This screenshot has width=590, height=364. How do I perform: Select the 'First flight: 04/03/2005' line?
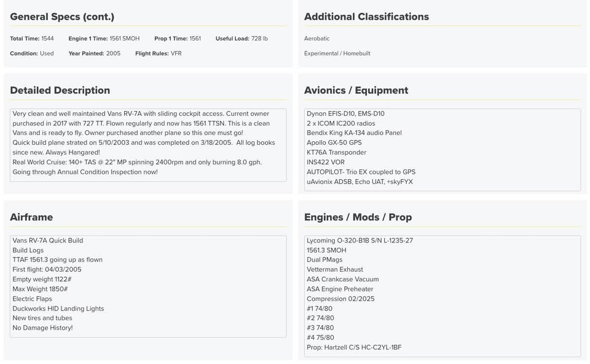[x=47, y=269]
